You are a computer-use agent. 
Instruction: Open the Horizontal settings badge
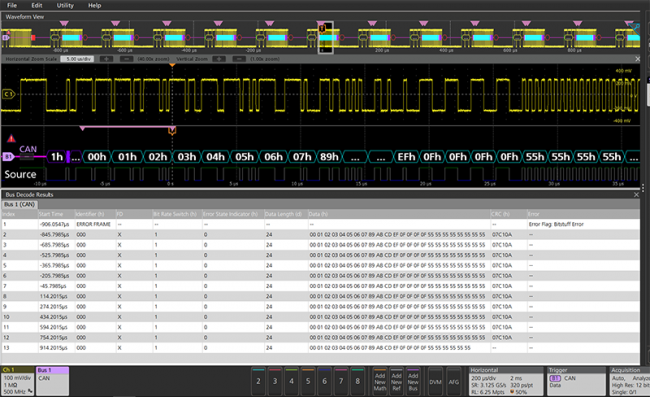click(x=506, y=381)
